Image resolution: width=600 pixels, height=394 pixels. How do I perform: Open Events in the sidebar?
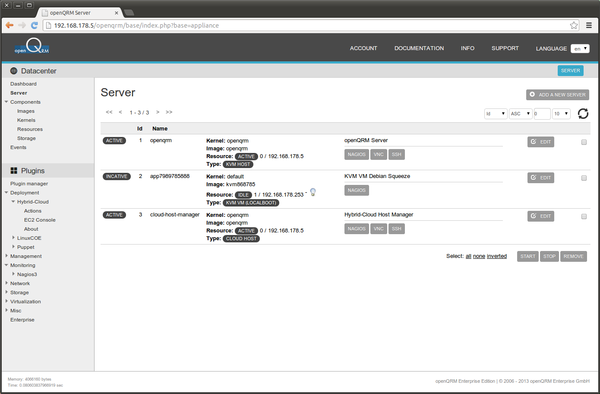[x=18, y=147]
